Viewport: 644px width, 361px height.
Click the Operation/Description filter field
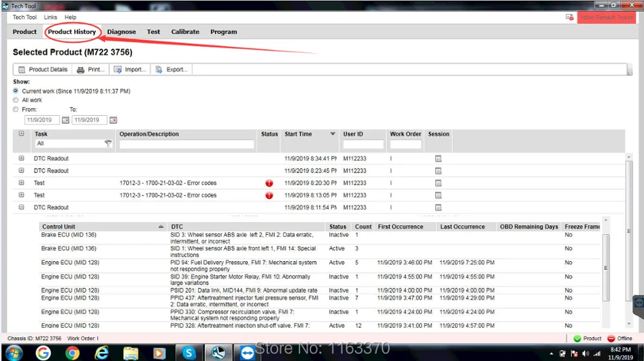click(187, 144)
